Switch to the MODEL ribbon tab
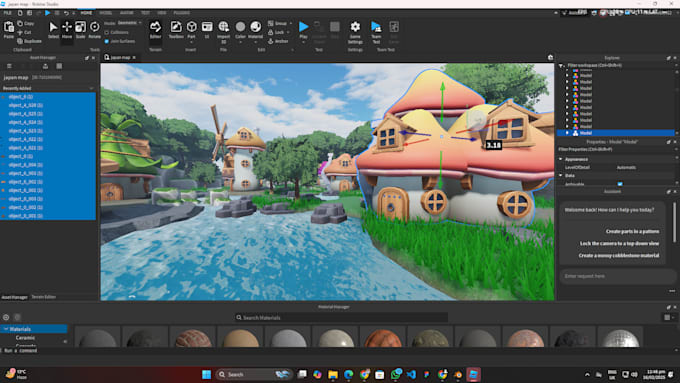680x383 pixels. pyautogui.click(x=105, y=13)
